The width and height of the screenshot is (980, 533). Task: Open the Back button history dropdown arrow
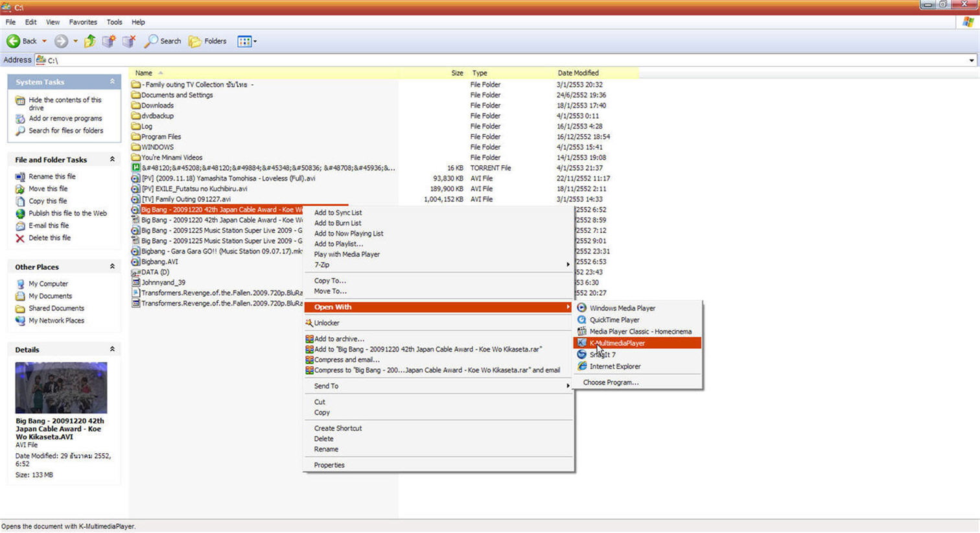click(44, 41)
